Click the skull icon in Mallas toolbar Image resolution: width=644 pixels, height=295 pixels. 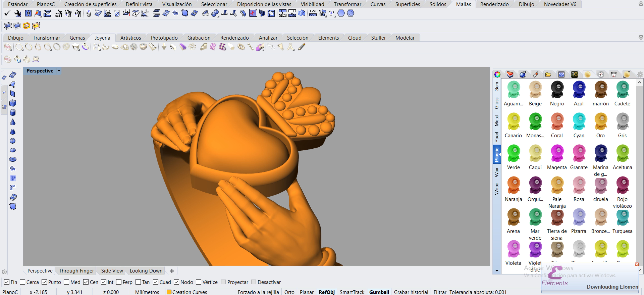(x=107, y=13)
